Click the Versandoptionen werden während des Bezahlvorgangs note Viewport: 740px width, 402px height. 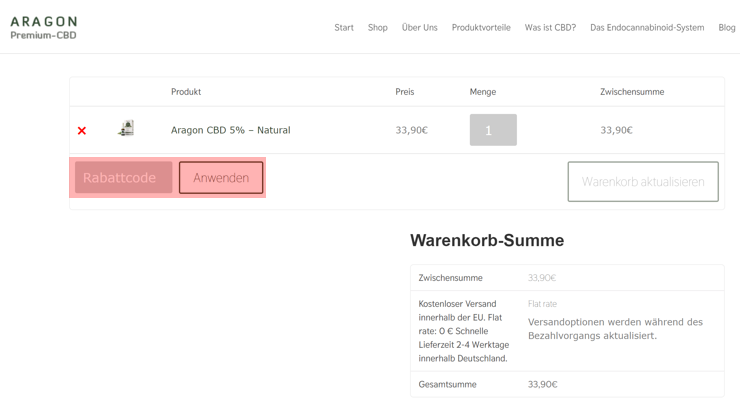coord(615,329)
